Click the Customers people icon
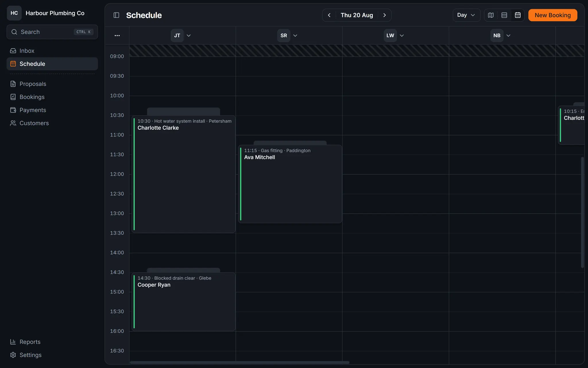 (13, 123)
